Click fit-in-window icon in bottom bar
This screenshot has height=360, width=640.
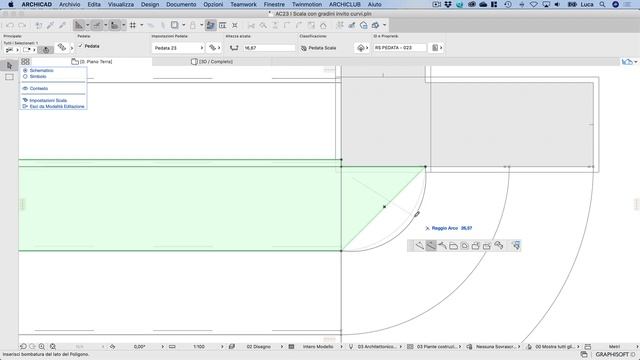click(53, 347)
